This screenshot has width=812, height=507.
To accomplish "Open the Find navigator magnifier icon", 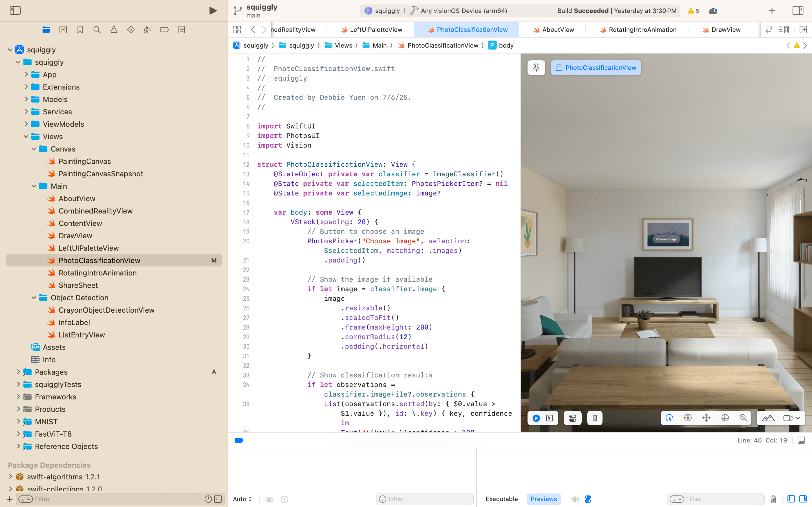I will coord(97,30).
